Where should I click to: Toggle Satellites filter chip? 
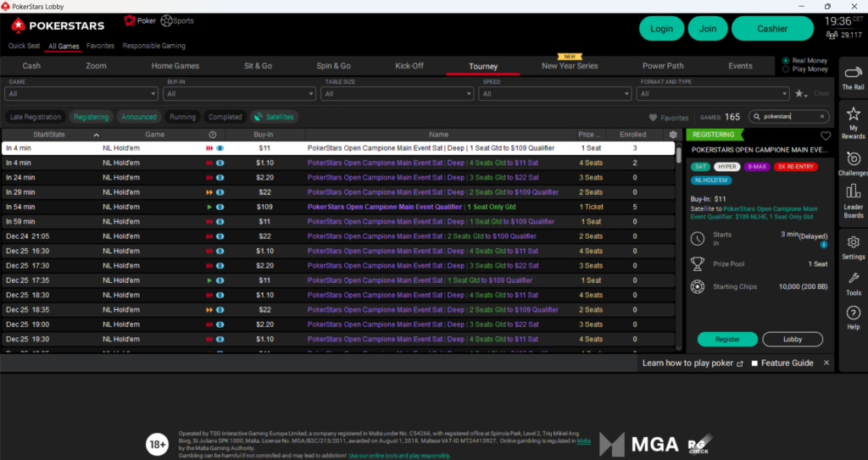pos(275,117)
